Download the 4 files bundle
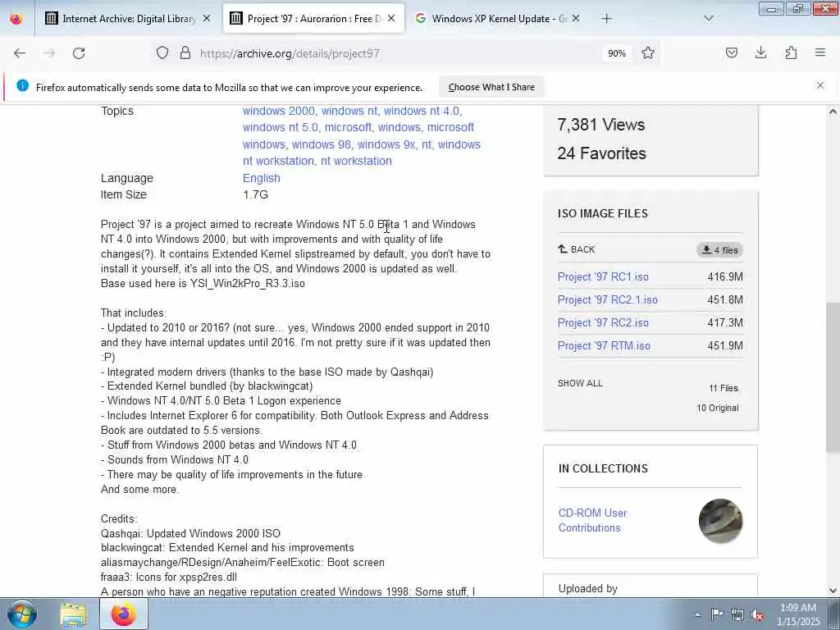Viewport: 840px width, 630px height. [720, 249]
